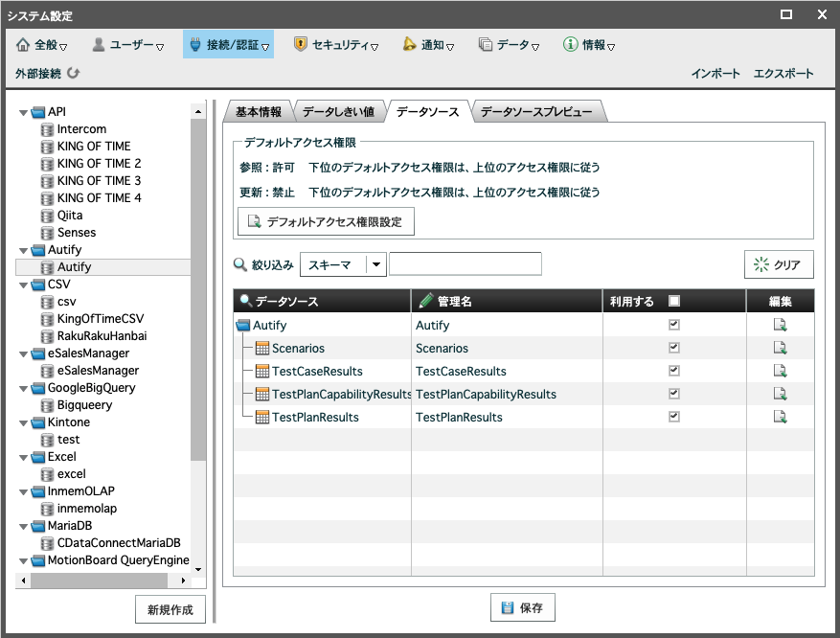Switch to the データソースプレビュー tab
Viewport: 840px width, 638px height.
(x=536, y=111)
